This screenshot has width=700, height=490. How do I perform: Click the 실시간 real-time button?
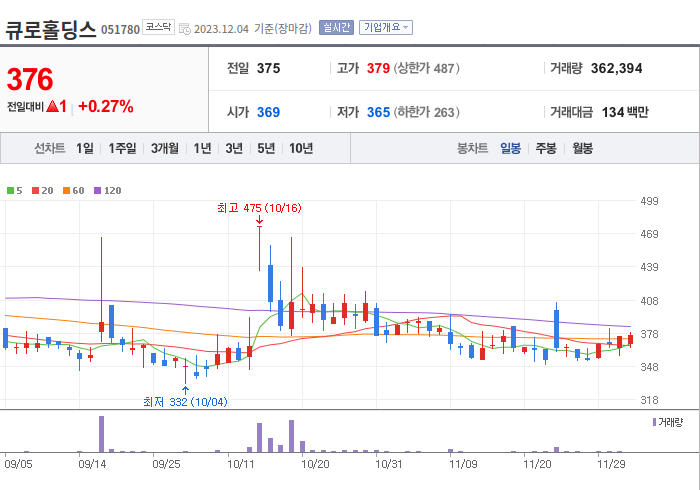[x=336, y=28]
